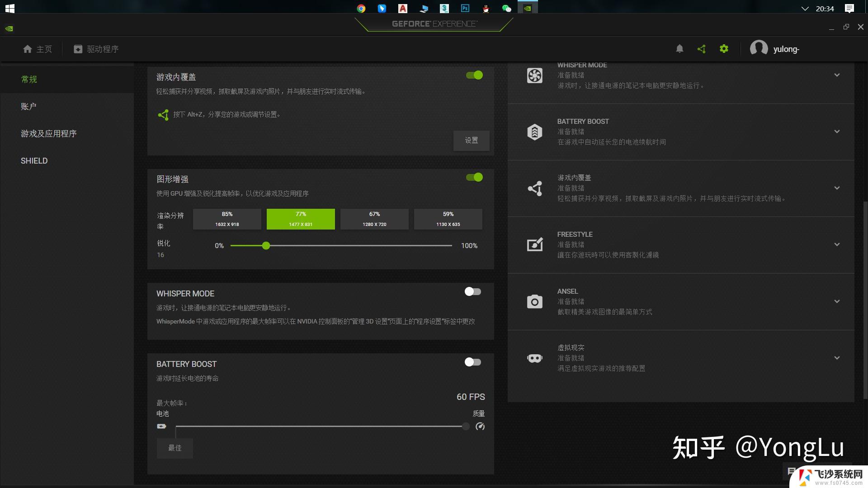Set the sharpening slider track to 100%

[451, 245]
